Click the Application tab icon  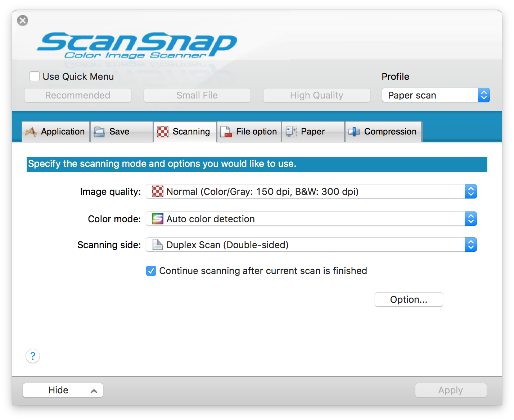coord(31,132)
